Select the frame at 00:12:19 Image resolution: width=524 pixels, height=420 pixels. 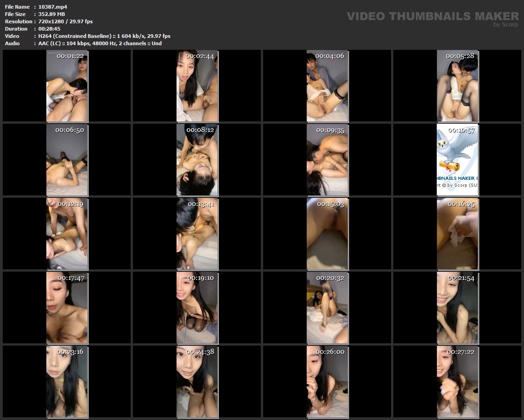point(67,234)
